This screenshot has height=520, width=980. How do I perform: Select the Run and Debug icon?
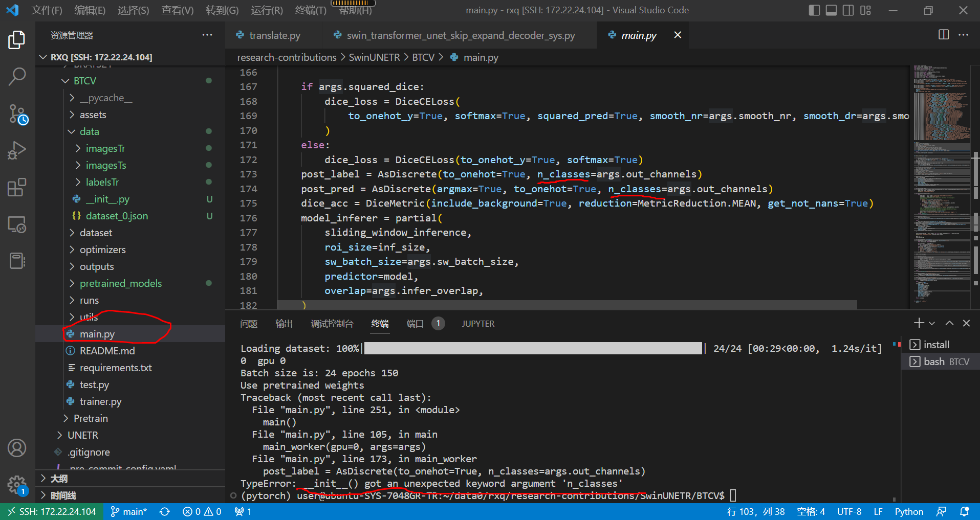pyautogui.click(x=17, y=150)
